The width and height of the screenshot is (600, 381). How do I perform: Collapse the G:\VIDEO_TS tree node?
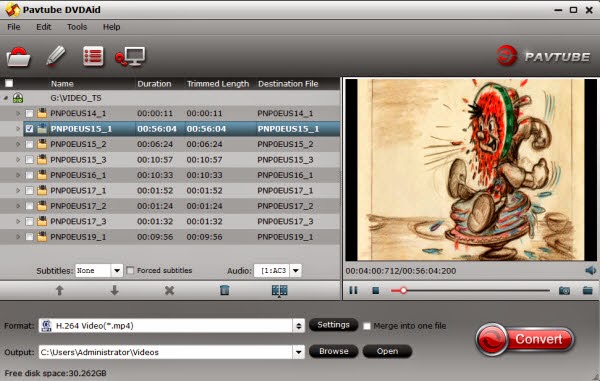click(x=5, y=98)
